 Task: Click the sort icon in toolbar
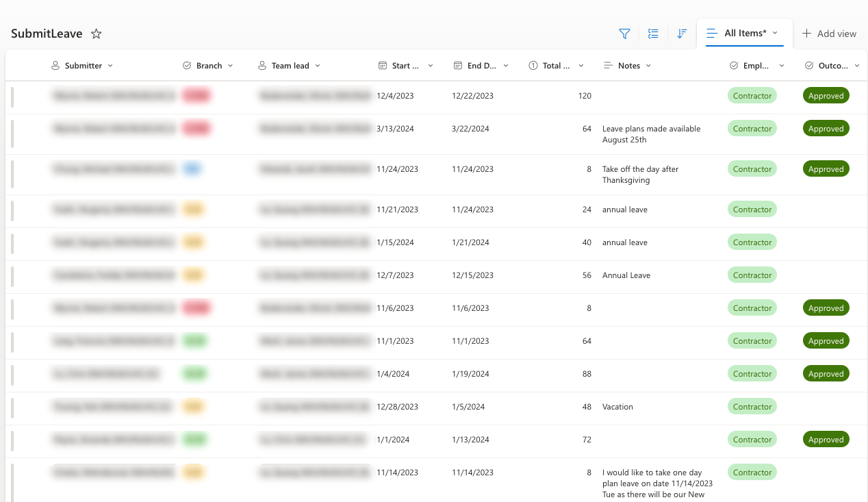(x=682, y=34)
